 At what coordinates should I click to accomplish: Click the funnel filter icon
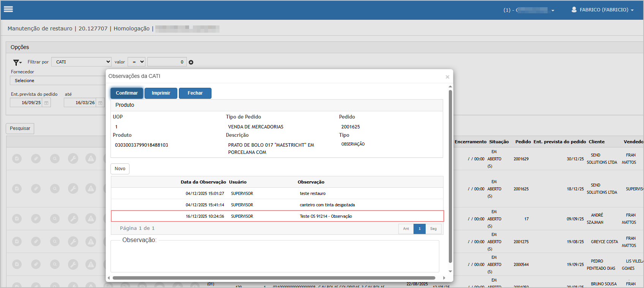click(17, 62)
